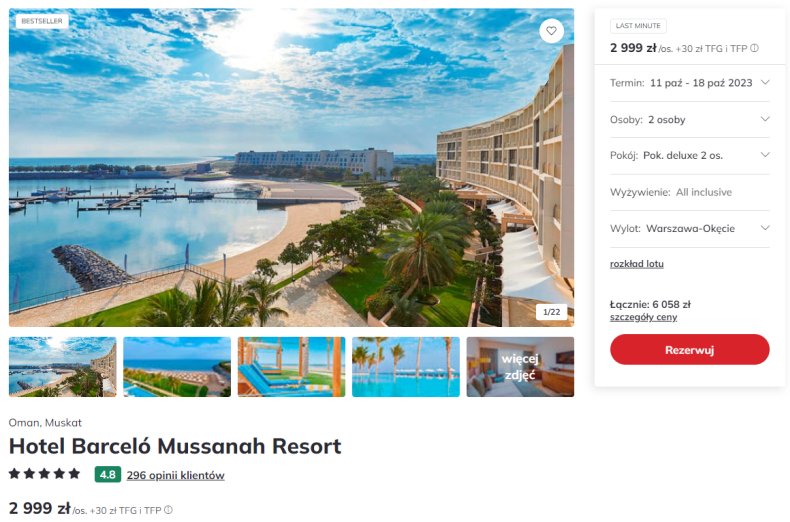Expand the Termin date dropdown

(690, 83)
